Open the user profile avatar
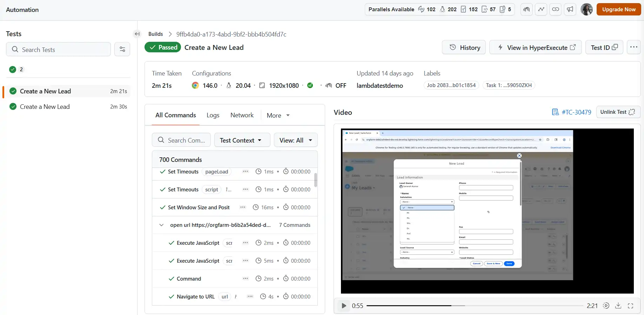Screen dimensions: 644x315 point(586,9)
